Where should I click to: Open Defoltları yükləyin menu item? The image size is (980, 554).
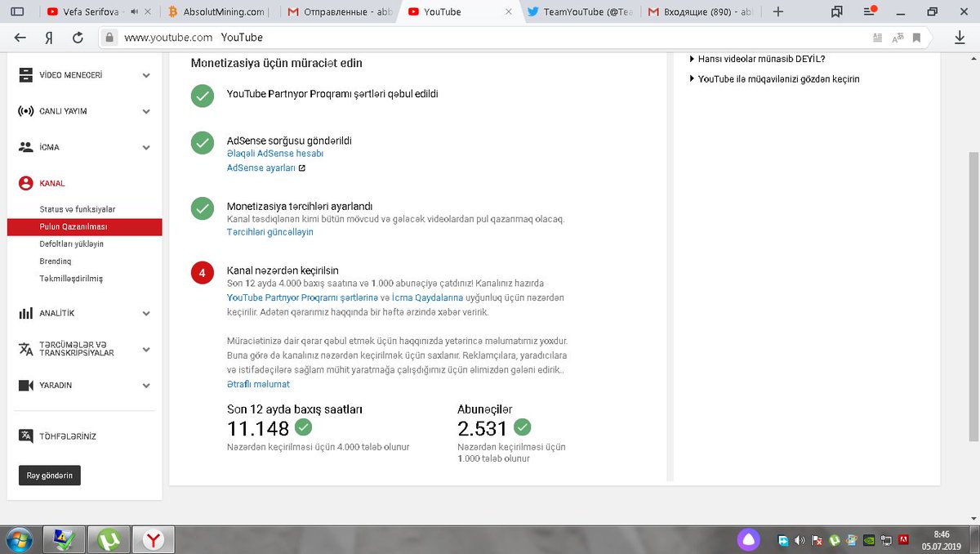(72, 244)
